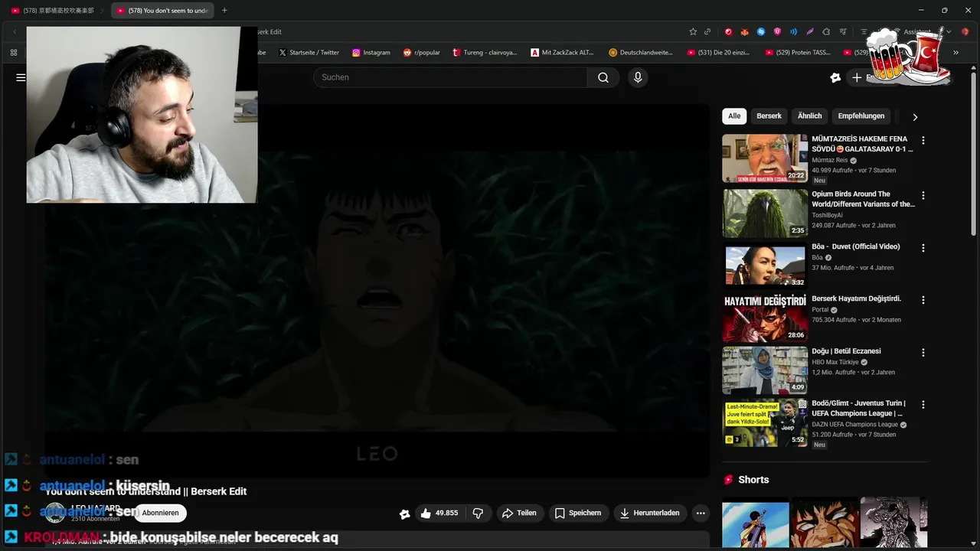Click the sparkle icon beside the create button
The image size is (980, 551).
click(835, 77)
